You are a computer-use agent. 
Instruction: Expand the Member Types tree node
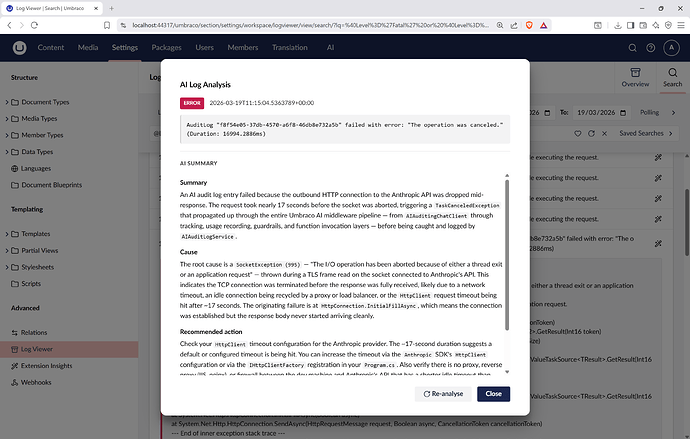[x=7, y=135]
